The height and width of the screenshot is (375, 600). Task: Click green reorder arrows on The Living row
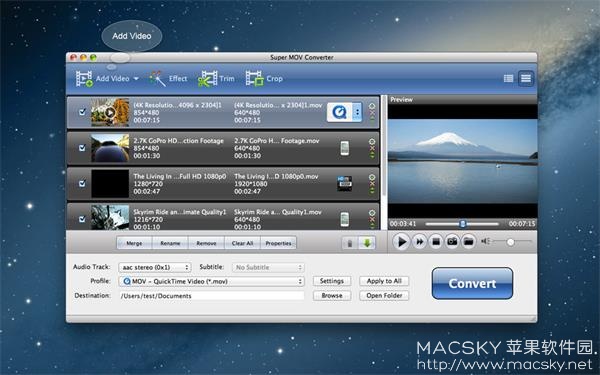[x=372, y=191]
